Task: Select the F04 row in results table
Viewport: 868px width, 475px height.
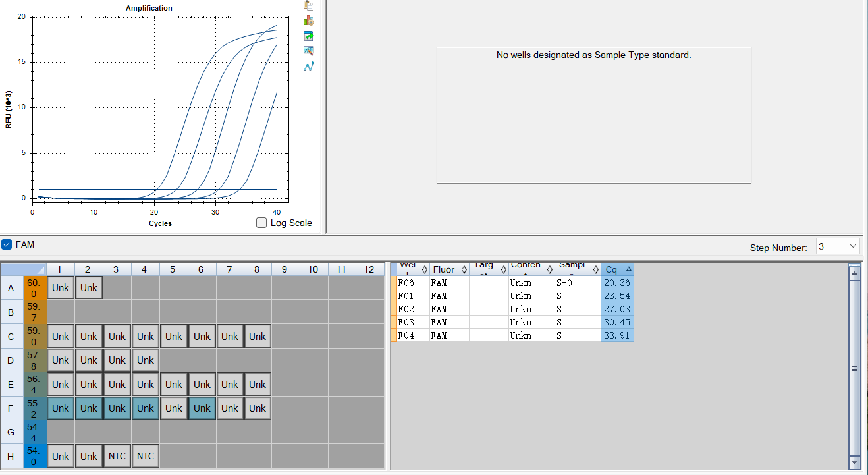Action: (514, 335)
